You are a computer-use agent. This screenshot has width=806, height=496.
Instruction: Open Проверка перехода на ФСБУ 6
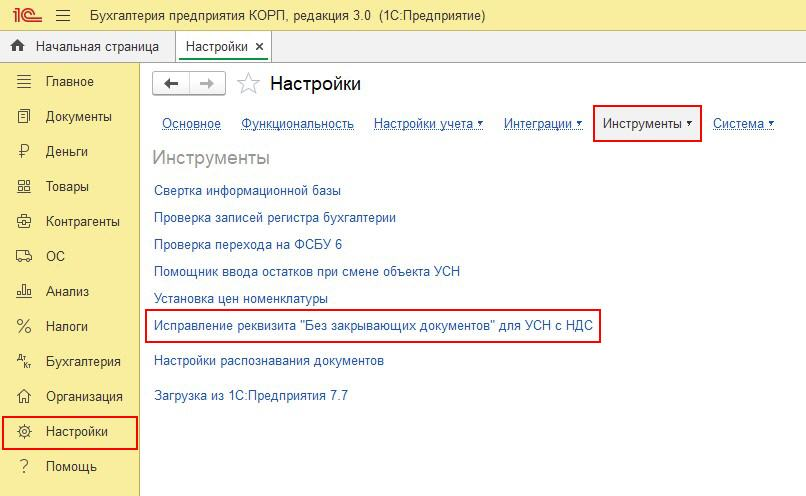(x=248, y=244)
